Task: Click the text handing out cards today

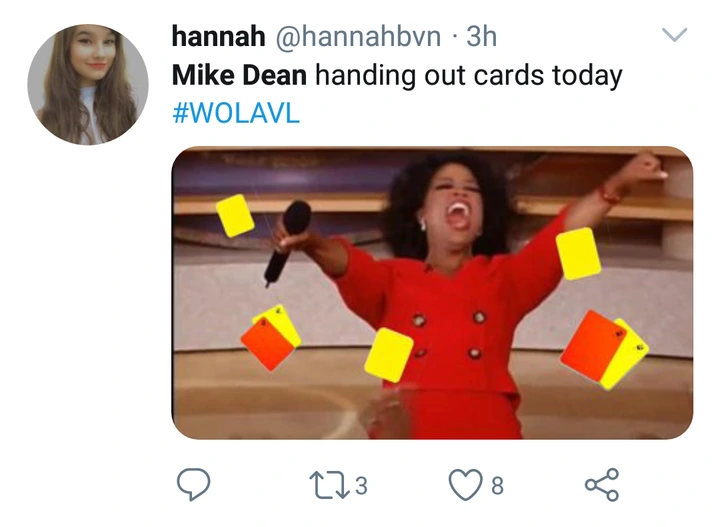Action: tap(469, 76)
